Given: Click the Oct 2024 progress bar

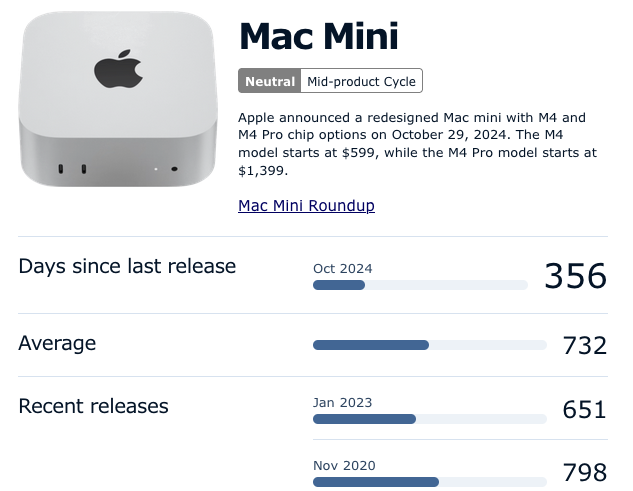Looking at the screenshot, I should coord(420,285).
